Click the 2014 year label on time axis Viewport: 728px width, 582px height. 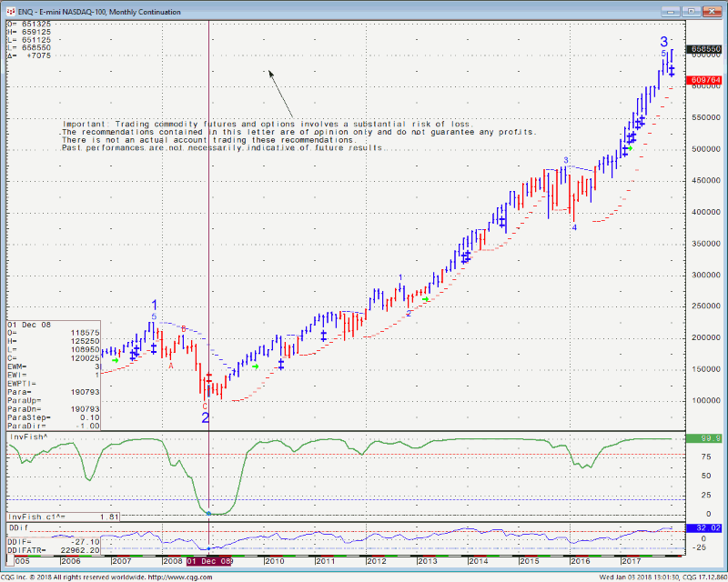479,561
